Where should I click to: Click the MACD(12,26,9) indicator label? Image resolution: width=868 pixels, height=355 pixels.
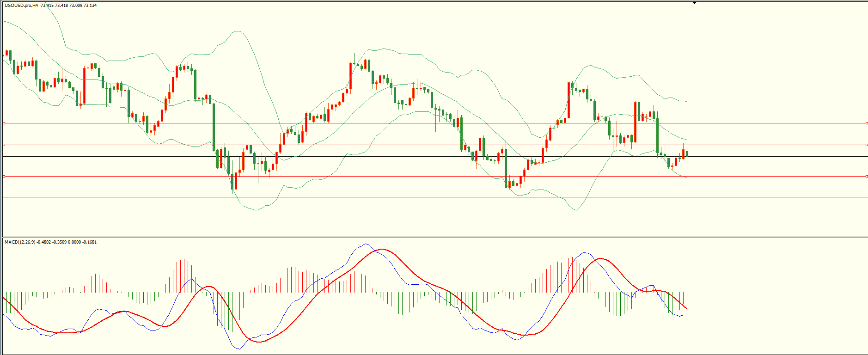tap(20, 242)
